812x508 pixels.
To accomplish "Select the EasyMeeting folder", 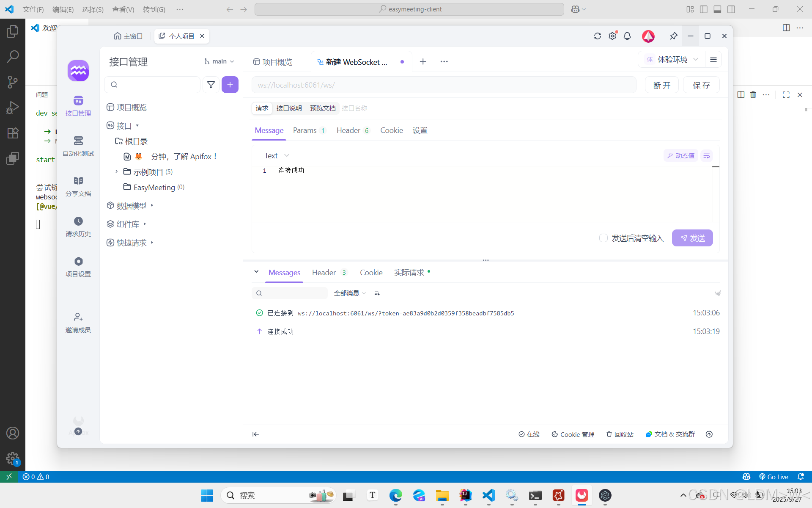I will tap(154, 187).
